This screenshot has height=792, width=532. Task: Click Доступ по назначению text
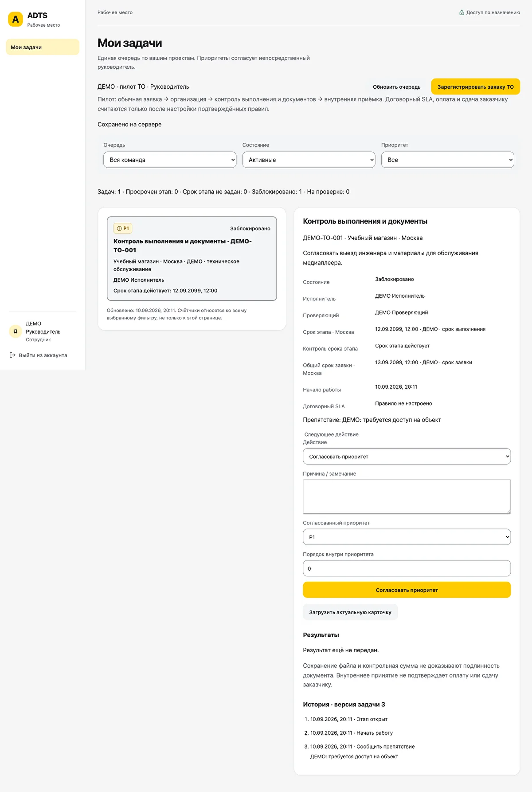493,12
